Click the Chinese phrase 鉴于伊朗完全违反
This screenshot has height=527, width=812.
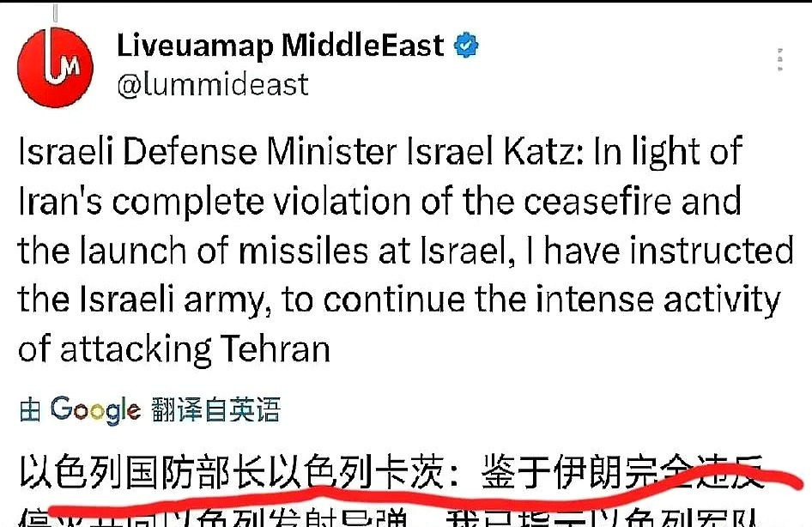pos(623,472)
